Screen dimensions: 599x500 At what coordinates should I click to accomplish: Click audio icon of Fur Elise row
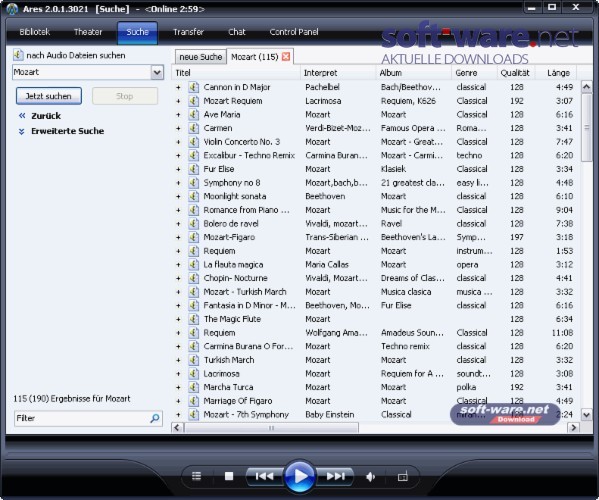tap(194, 169)
